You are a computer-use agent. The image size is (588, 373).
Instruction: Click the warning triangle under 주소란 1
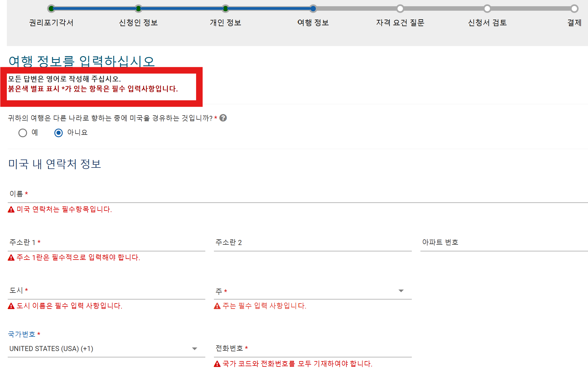(x=11, y=257)
